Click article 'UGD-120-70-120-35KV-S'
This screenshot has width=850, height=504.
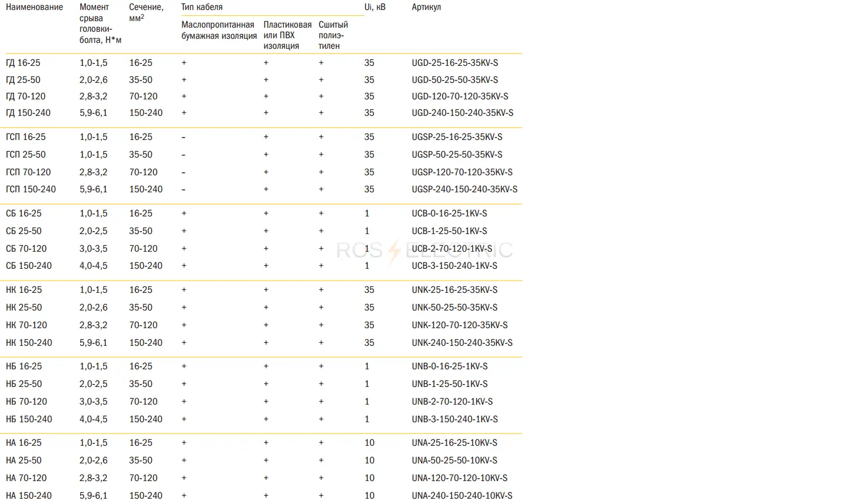460,96
